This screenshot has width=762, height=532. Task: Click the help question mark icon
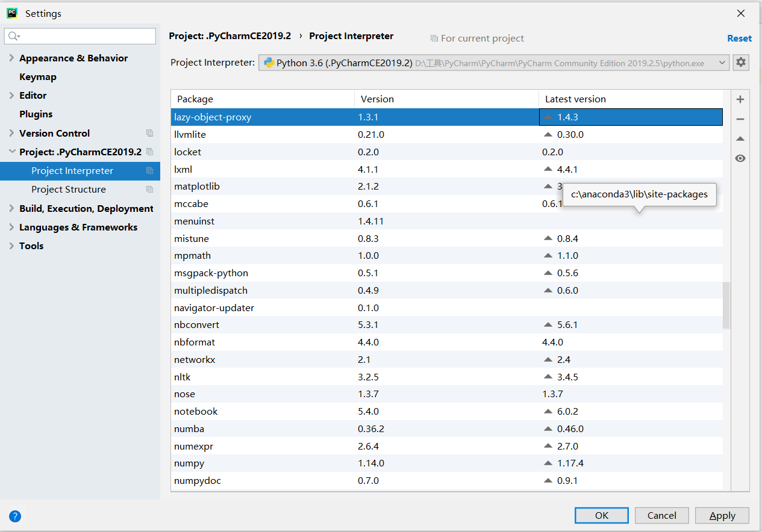click(x=15, y=516)
